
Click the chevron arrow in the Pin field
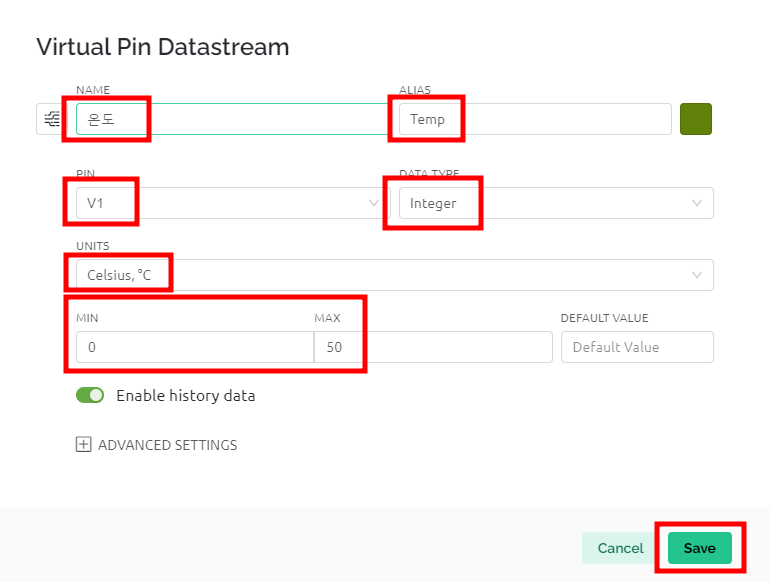(x=374, y=203)
